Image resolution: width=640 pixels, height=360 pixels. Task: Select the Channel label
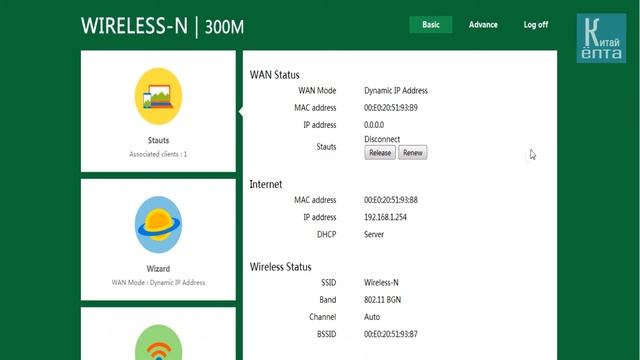[322, 317]
